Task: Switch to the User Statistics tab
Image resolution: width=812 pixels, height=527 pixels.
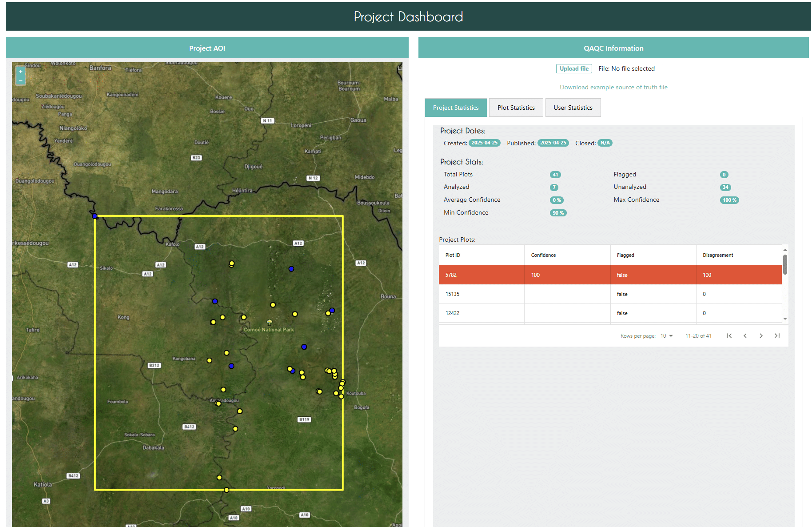Action: pos(573,108)
